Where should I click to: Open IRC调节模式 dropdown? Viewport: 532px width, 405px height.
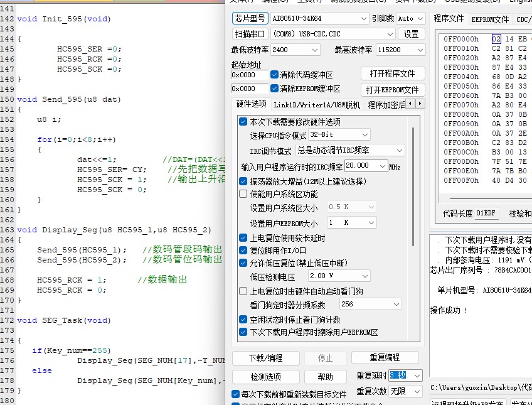point(350,150)
